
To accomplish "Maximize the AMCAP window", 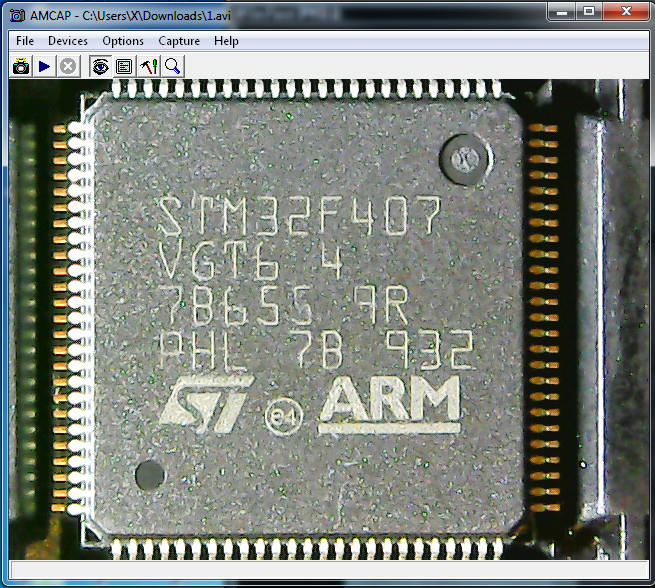I will (589, 12).
